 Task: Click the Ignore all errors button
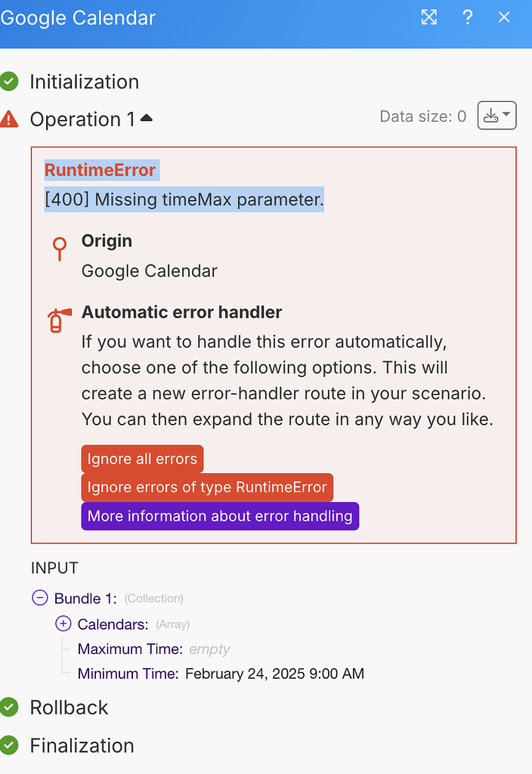(142, 459)
